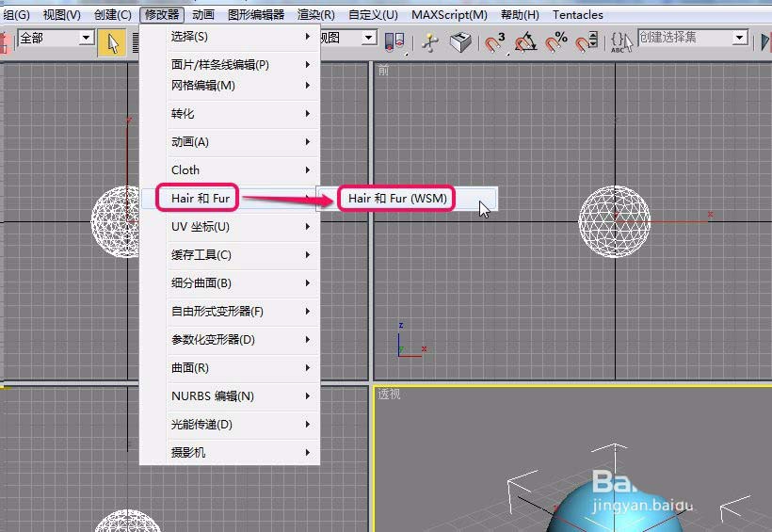This screenshot has width=772, height=532.
Task: Expand 面片/样条线编辑(P) submenu
Action: point(230,65)
